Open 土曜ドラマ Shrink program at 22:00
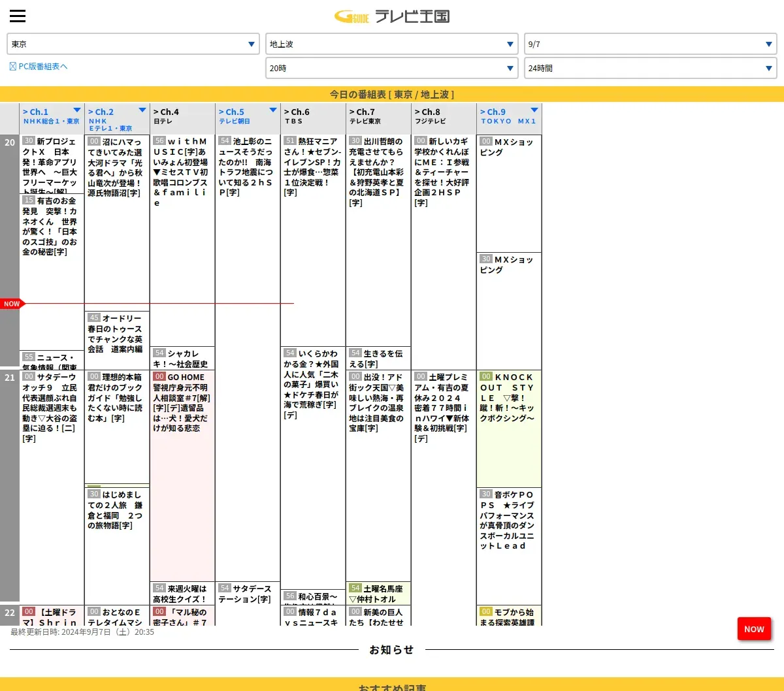 52,616
